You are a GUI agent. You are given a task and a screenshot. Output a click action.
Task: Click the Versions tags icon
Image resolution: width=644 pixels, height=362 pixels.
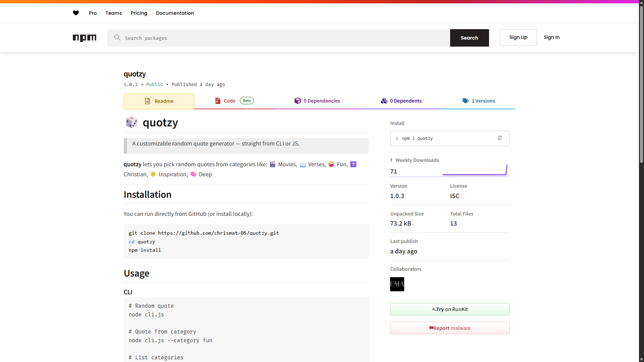click(x=466, y=101)
